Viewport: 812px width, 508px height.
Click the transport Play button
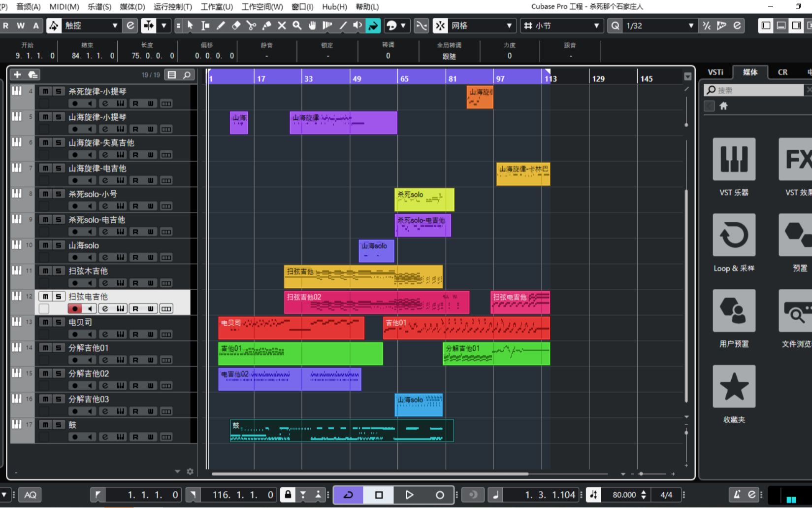pos(409,495)
